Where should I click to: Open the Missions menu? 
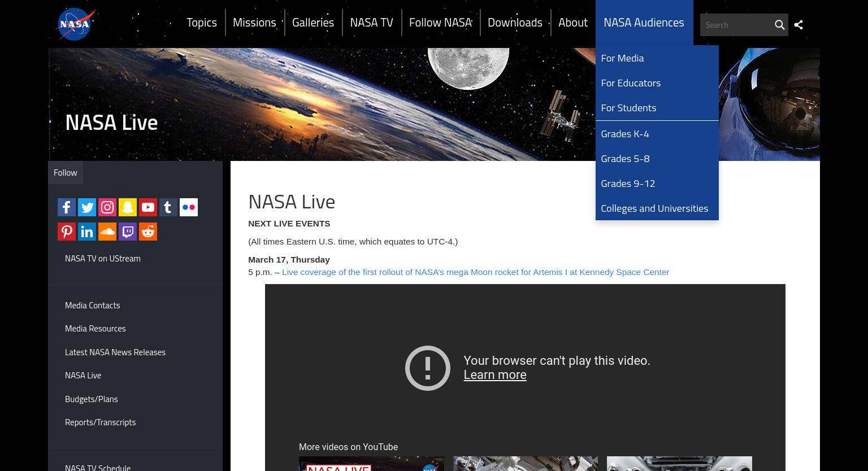[254, 23]
